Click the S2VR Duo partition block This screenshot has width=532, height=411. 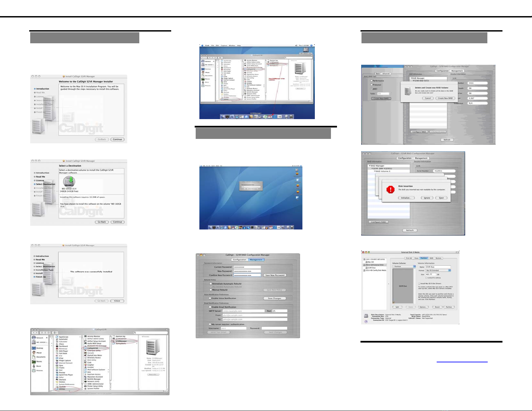tap(403, 286)
